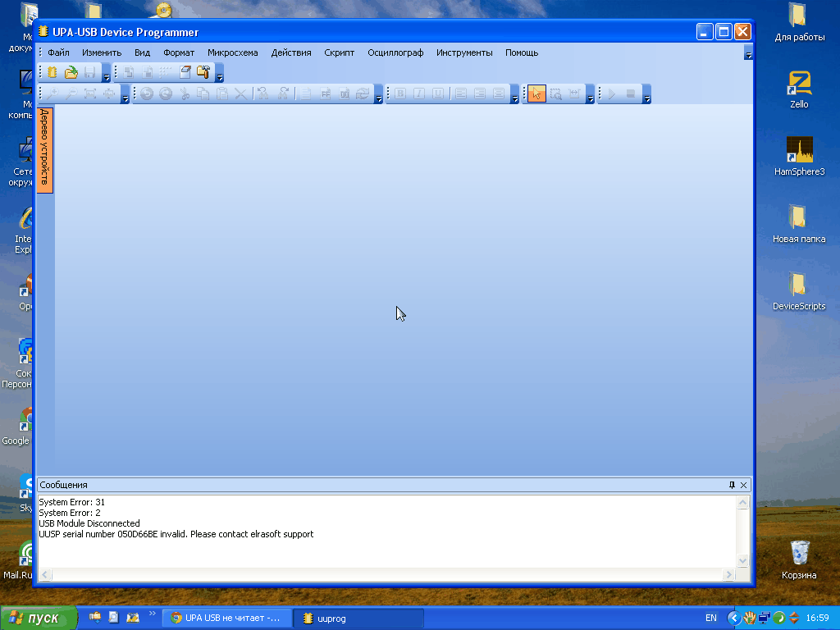Click the find previous binoculars icon
This screenshot has height=630, width=840.
pos(262,94)
